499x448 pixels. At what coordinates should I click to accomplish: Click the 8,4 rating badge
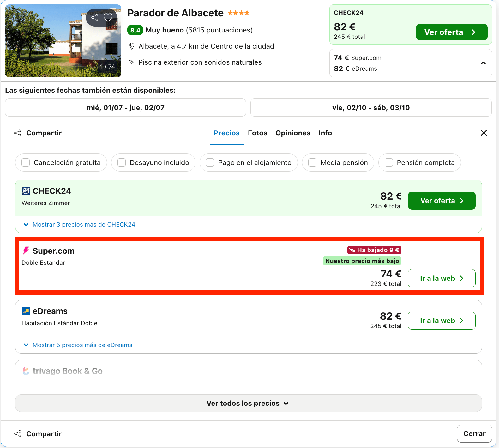[135, 30]
